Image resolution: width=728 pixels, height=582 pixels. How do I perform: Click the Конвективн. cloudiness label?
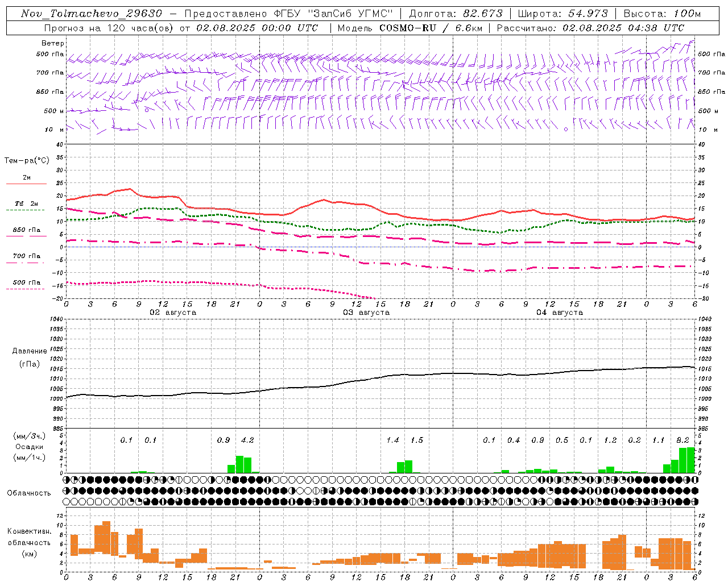[x=29, y=531]
